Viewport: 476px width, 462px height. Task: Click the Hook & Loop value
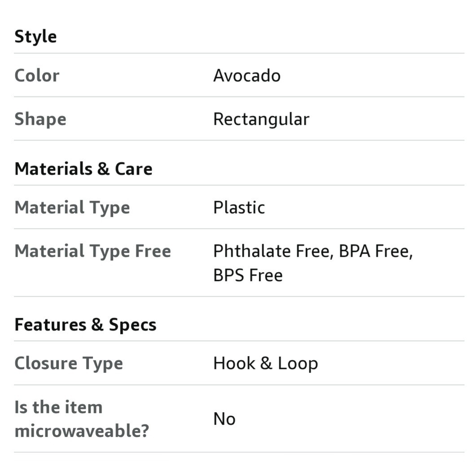click(x=266, y=363)
